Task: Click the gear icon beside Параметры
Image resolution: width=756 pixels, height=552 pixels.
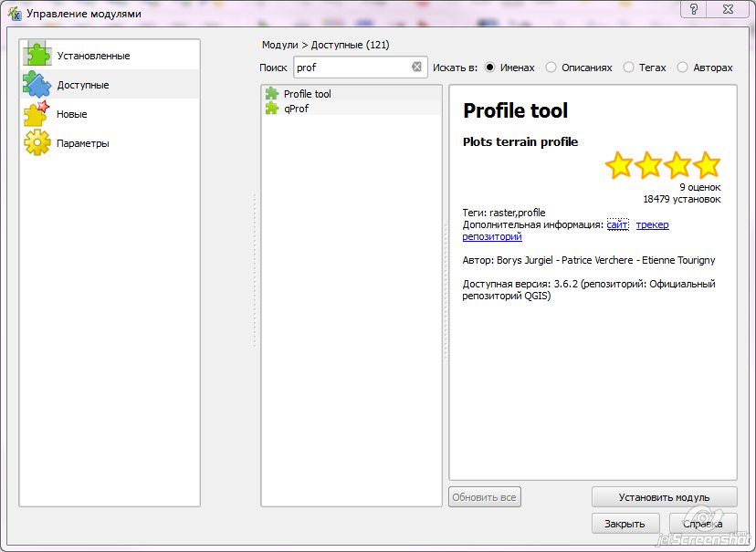Action: [x=37, y=143]
